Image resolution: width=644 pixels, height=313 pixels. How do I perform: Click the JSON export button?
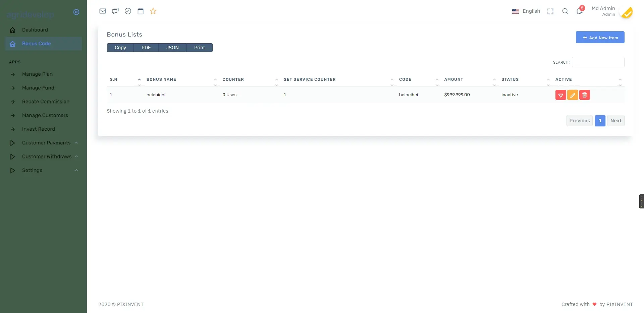[x=172, y=48]
